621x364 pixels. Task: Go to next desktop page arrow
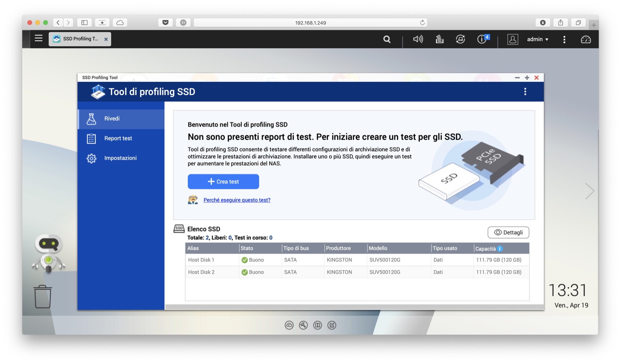pos(590,191)
